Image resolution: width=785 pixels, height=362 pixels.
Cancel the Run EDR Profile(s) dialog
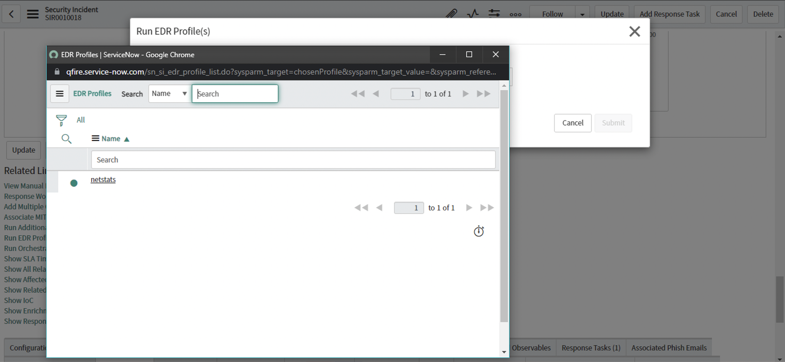coord(573,123)
